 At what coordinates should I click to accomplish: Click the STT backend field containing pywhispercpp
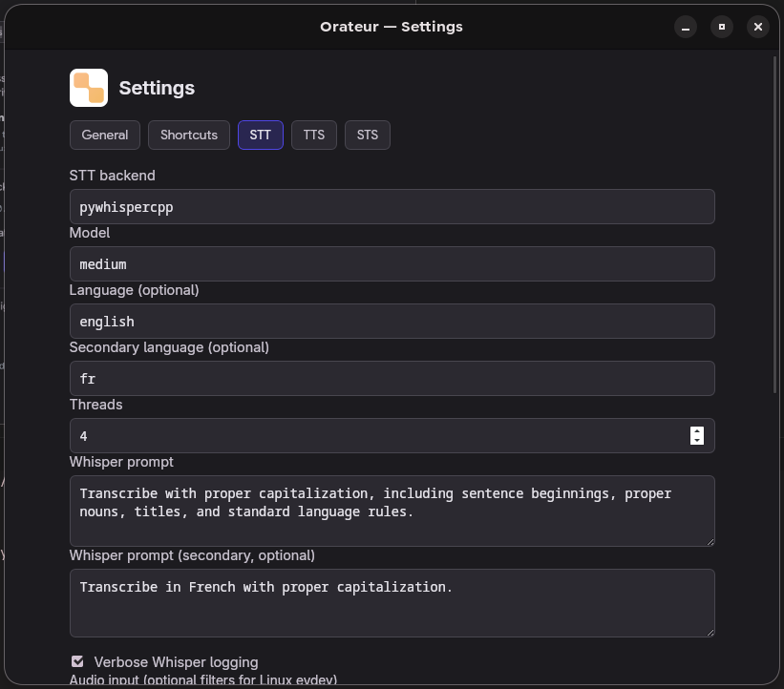392,207
